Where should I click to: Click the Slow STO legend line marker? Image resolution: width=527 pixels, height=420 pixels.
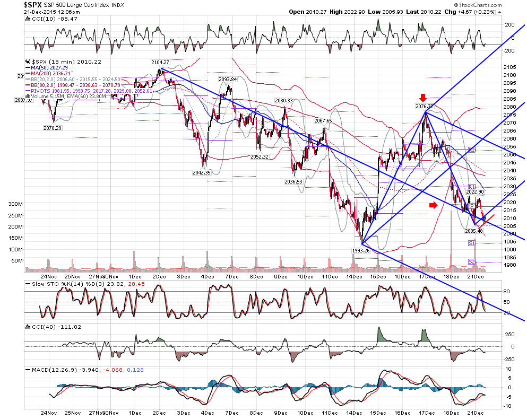tap(28, 284)
